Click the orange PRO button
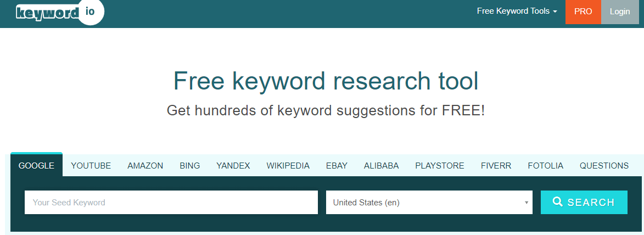 [583, 12]
